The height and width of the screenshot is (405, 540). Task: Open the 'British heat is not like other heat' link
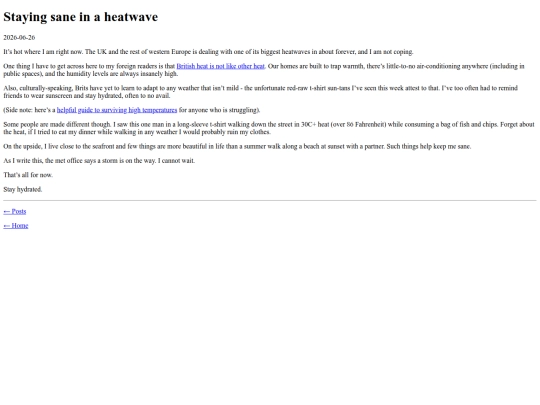point(220,66)
